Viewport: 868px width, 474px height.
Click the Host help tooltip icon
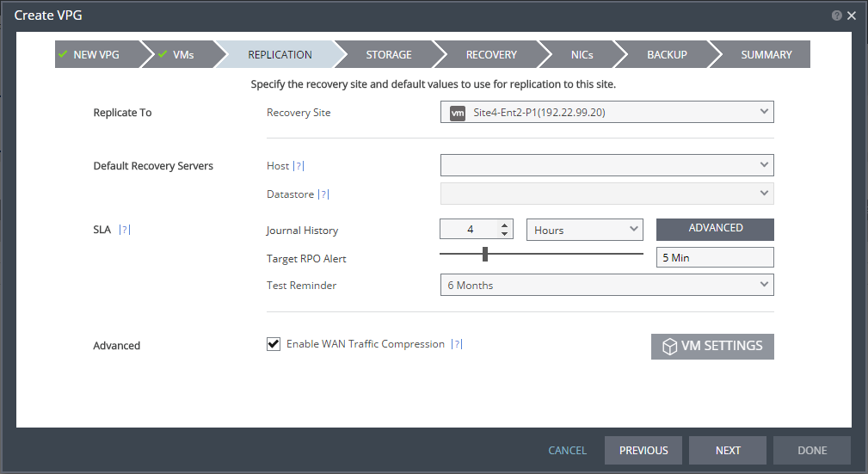coord(299,165)
